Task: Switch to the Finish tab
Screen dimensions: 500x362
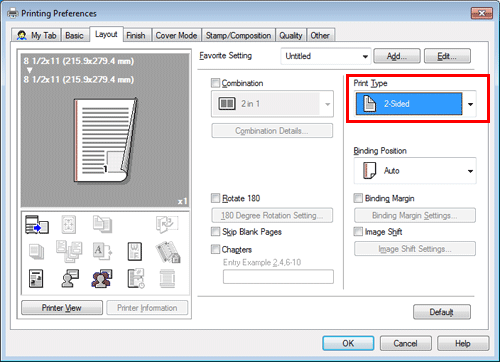Action: [136, 35]
